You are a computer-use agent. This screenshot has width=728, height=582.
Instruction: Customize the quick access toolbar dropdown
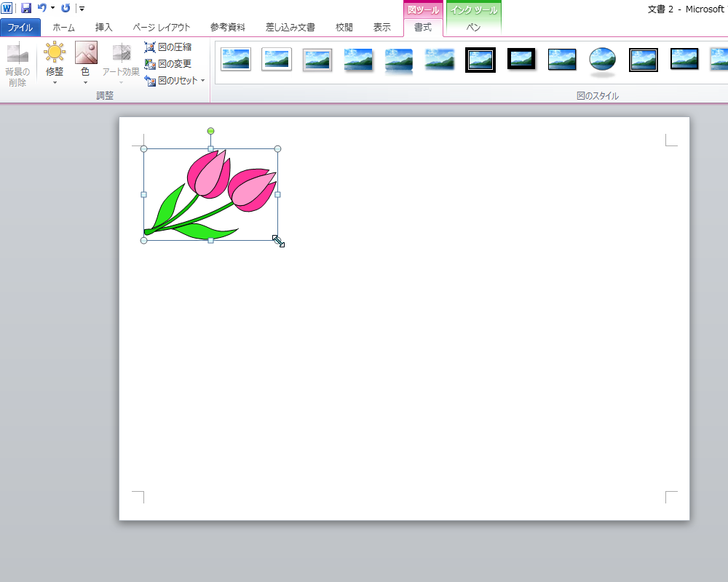[82, 9]
